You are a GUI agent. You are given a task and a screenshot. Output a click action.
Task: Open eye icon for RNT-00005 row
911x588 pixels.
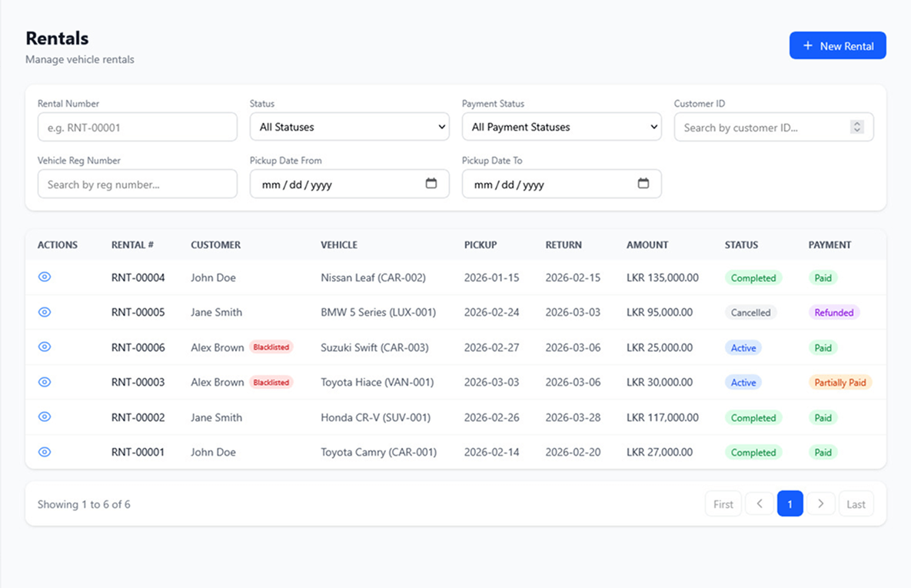coord(45,312)
